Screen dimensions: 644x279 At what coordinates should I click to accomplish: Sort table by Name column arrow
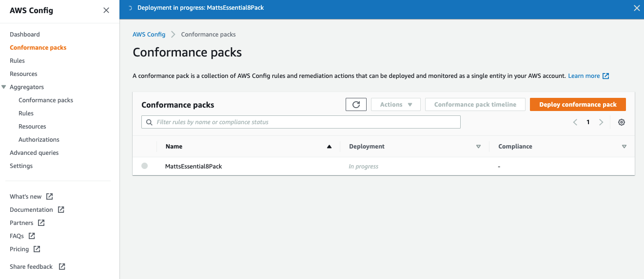coord(329,147)
